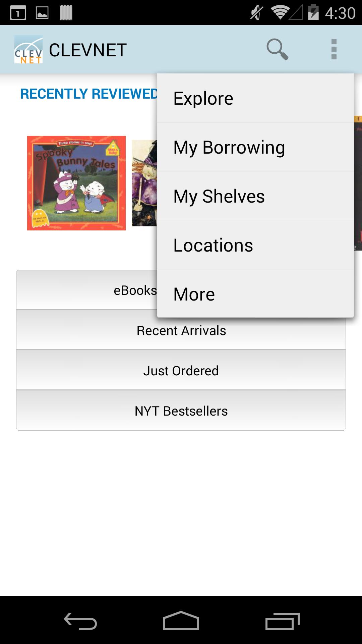Open NYT Bestsellers list
This screenshot has width=362, height=644.
point(181,411)
